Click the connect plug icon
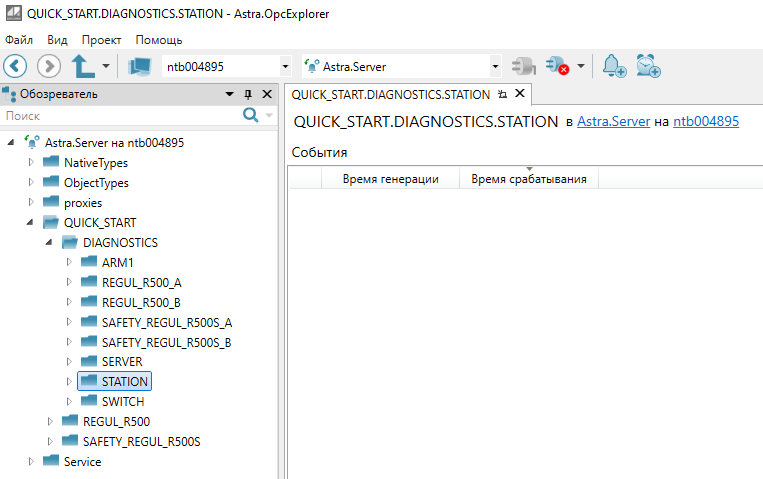The width and height of the screenshot is (763, 479). [x=523, y=67]
